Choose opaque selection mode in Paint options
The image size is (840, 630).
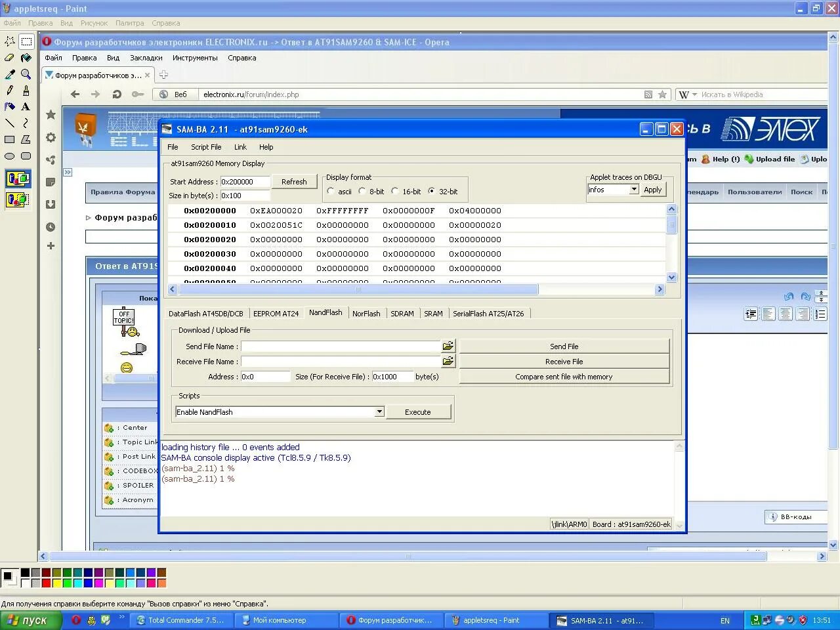(18, 178)
